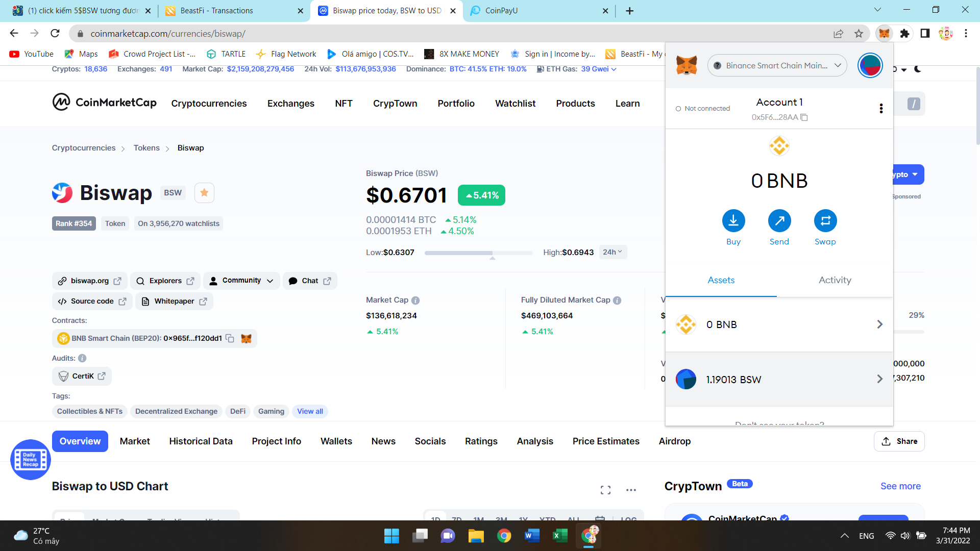Click the MetaMask Send icon
The image size is (980, 551).
pos(779,221)
